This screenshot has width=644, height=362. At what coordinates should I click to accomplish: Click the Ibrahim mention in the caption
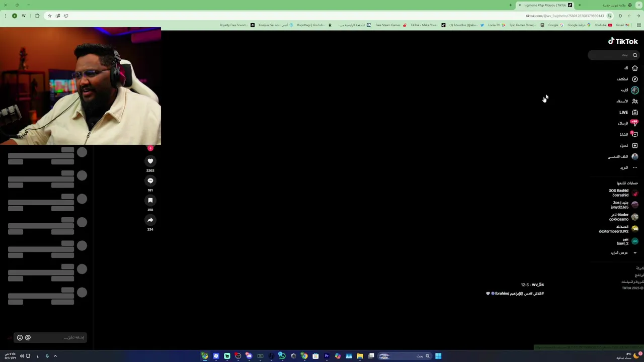tap(509, 293)
